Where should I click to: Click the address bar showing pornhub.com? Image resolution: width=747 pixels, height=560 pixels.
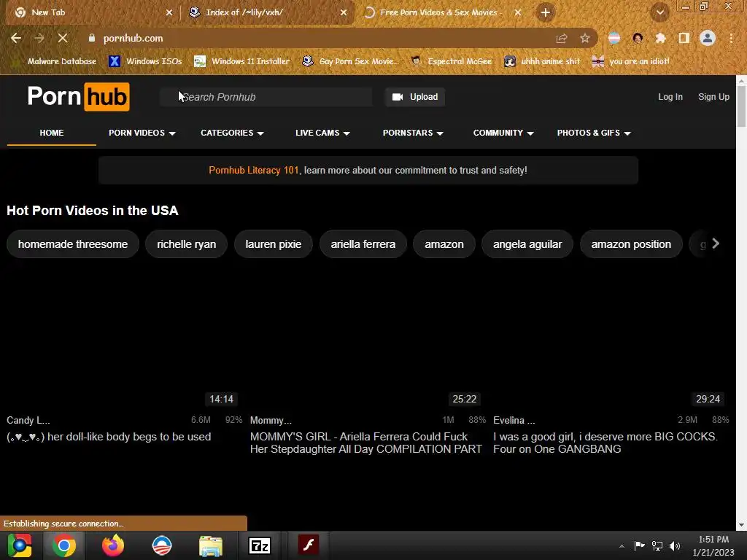point(324,38)
